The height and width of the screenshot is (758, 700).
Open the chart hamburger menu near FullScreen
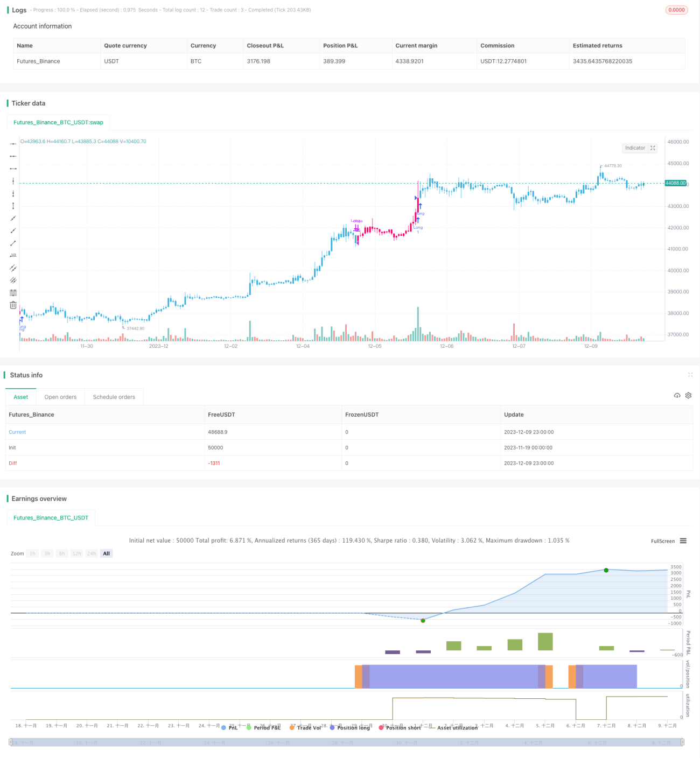[x=683, y=541]
